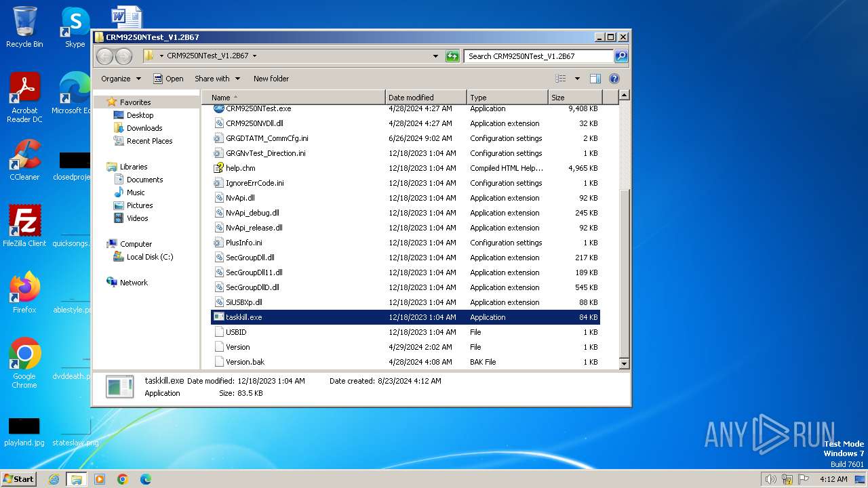This screenshot has height=488, width=868.
Task: Open Videos library
Action: pos(137,218)
